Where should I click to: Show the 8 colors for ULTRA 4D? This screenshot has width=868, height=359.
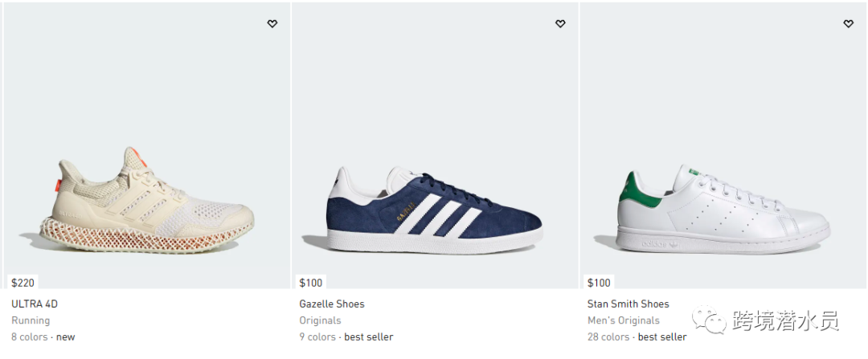(29, 337)
